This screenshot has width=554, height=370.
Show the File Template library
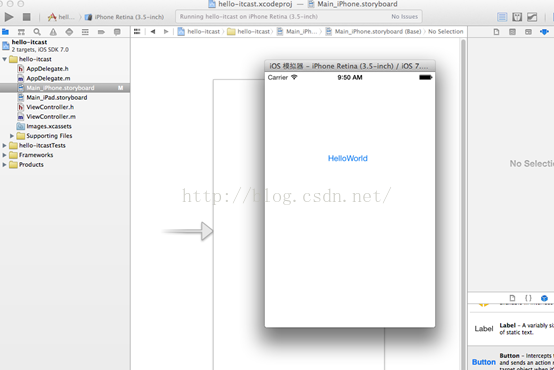512,298
